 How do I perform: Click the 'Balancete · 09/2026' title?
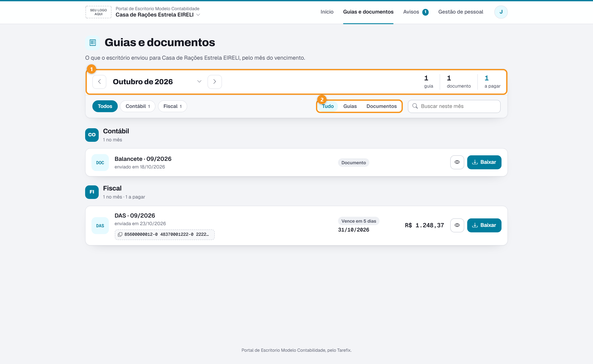(143, 159)
